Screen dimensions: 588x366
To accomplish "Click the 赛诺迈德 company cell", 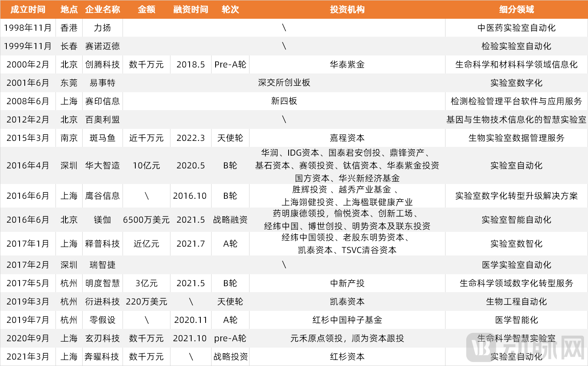I will coord(102,46).
